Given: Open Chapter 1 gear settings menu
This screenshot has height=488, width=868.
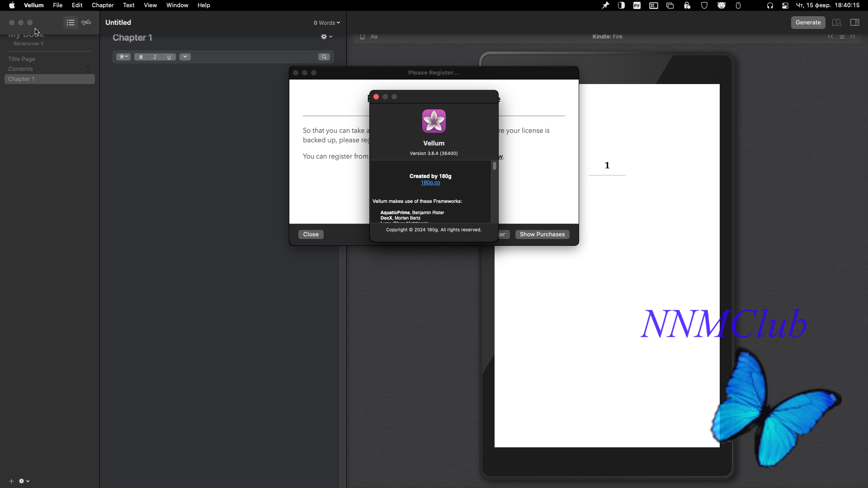Looking at the screenshot, I should [326, 37].
